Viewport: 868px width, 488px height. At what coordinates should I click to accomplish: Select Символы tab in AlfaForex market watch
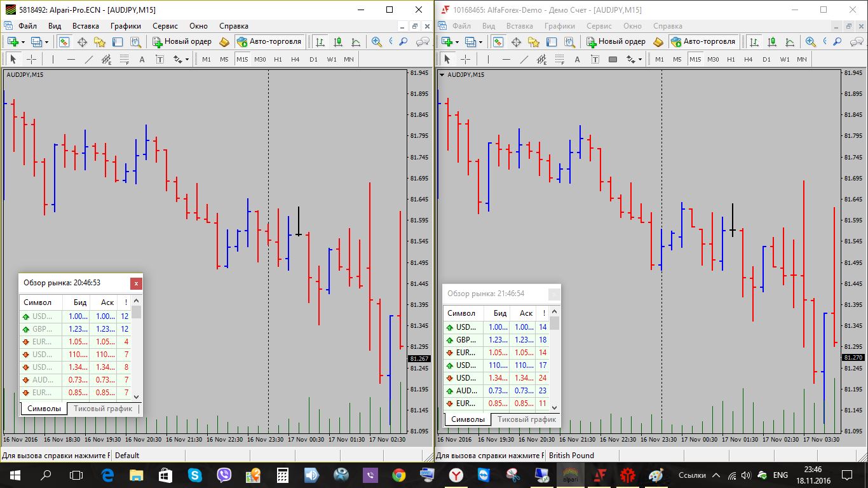[x=468, y=419]
